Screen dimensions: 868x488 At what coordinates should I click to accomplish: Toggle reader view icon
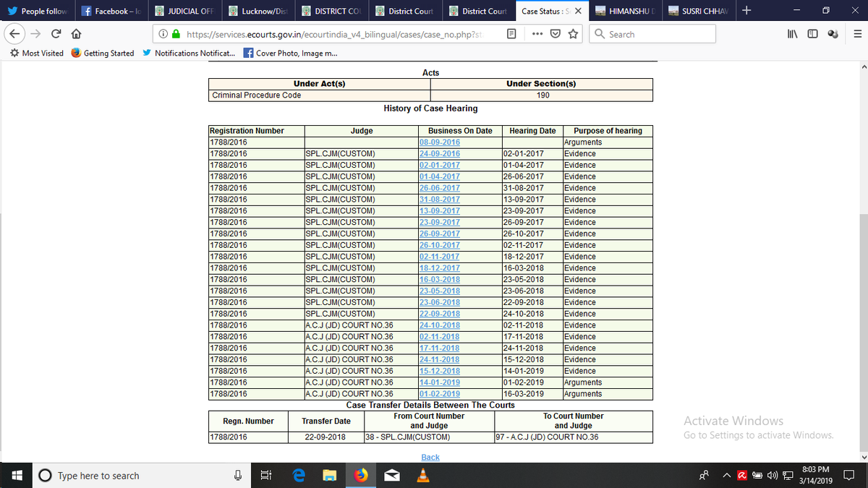coord(511,34)
